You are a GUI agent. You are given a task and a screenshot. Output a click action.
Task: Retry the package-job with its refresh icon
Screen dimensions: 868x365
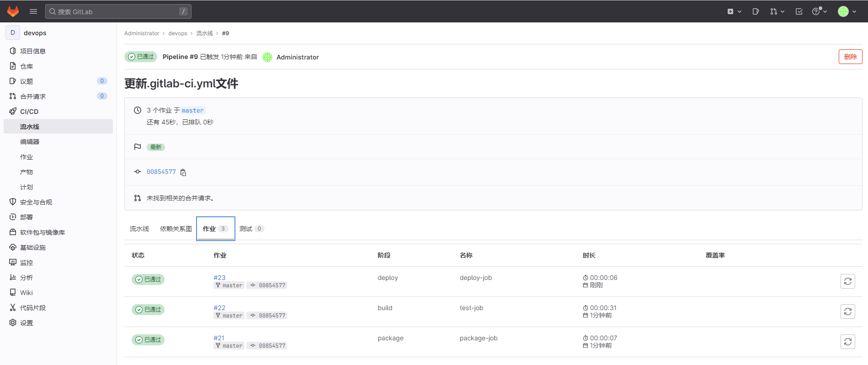[x=847, y=342]
